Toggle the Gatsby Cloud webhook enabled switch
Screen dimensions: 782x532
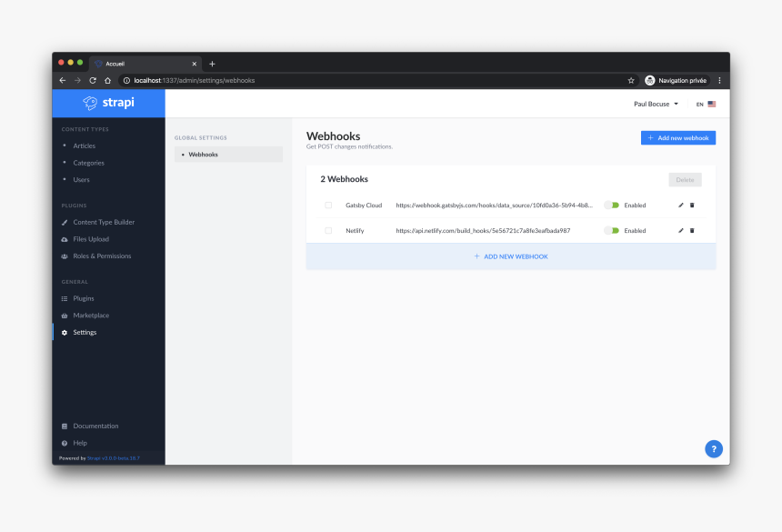click(x=611, y=205)
